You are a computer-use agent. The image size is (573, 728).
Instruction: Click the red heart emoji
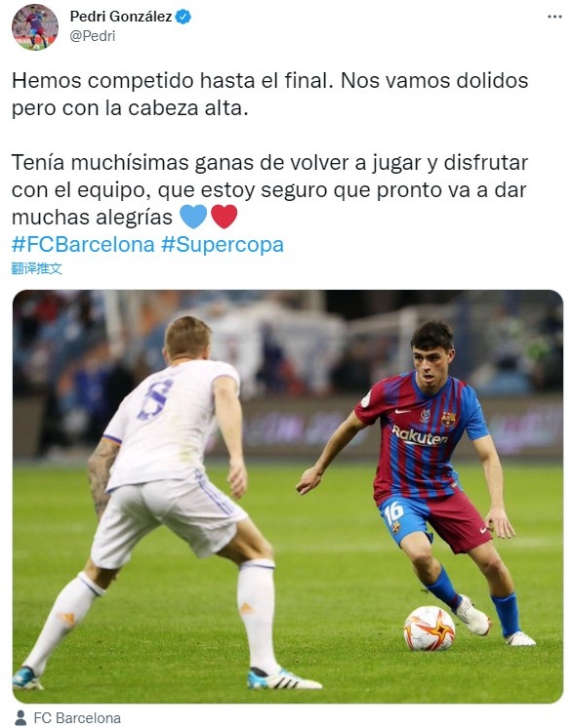[225, 217]
